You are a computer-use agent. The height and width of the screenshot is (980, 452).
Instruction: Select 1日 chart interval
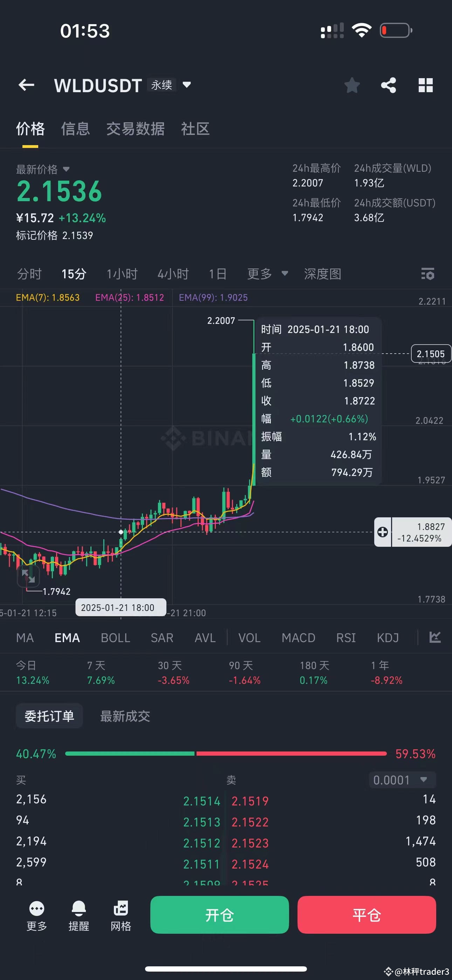click(x=218, y=273)
